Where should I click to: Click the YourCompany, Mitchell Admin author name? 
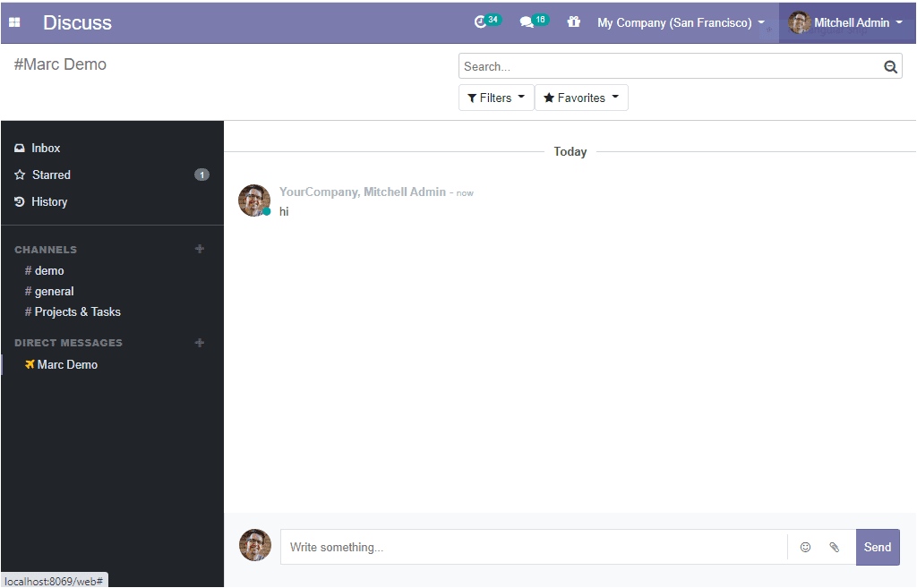pyautogui.click(x=363, y=192)
